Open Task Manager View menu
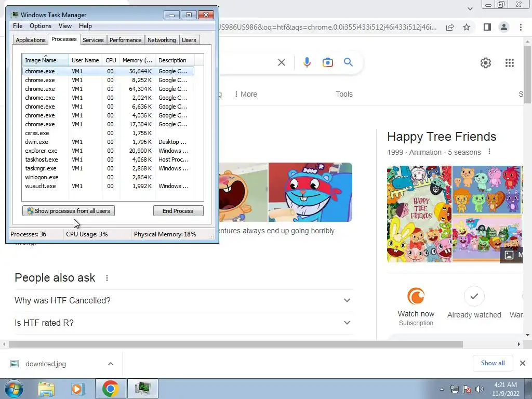532x399 pixels. [65, 26]
